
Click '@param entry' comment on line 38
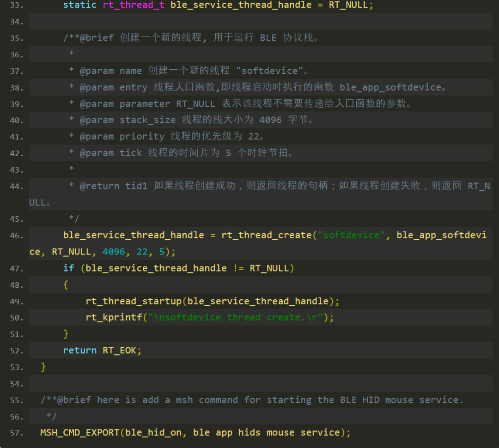[114, 87]
